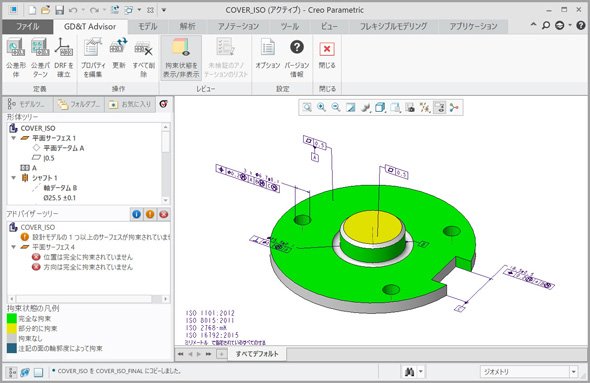Open command search magnifier in ribbon corner
The image size is (590, 383).
546,25
